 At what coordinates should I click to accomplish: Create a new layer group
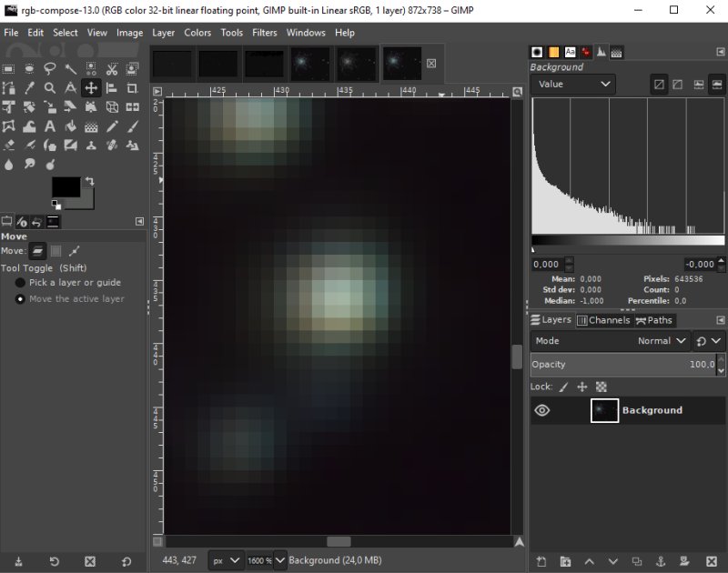pos(565,562)
